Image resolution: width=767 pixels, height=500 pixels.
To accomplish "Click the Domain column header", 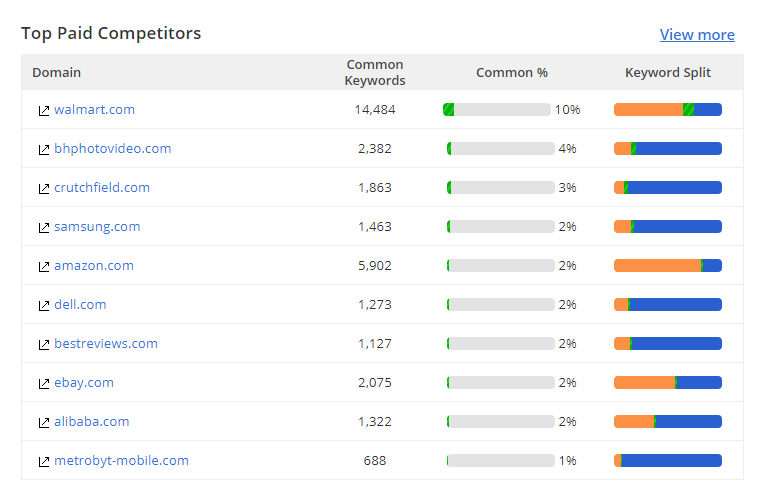I will pos(57,72).
